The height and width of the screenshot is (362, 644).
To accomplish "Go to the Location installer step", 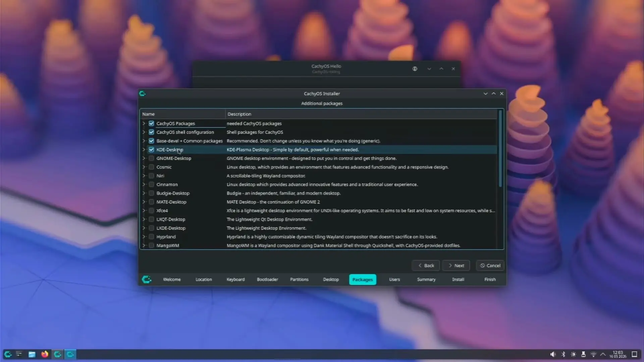I will [204, 280].
